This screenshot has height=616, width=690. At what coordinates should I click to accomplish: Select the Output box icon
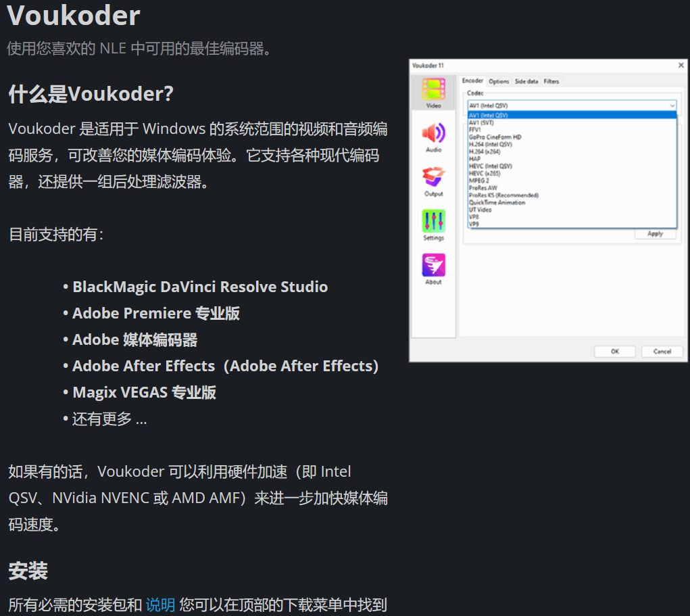433,178
